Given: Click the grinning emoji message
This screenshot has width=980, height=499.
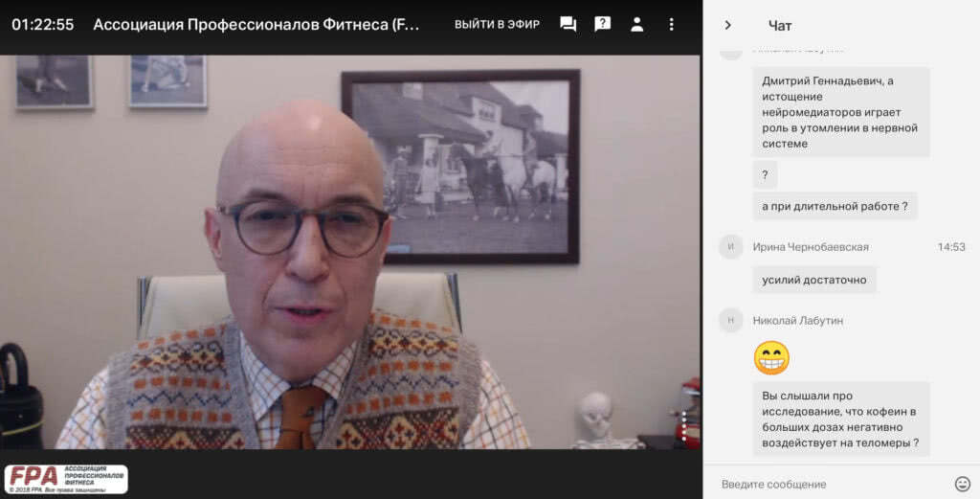Looking at the screenshot, I should (x=771, y=357).
